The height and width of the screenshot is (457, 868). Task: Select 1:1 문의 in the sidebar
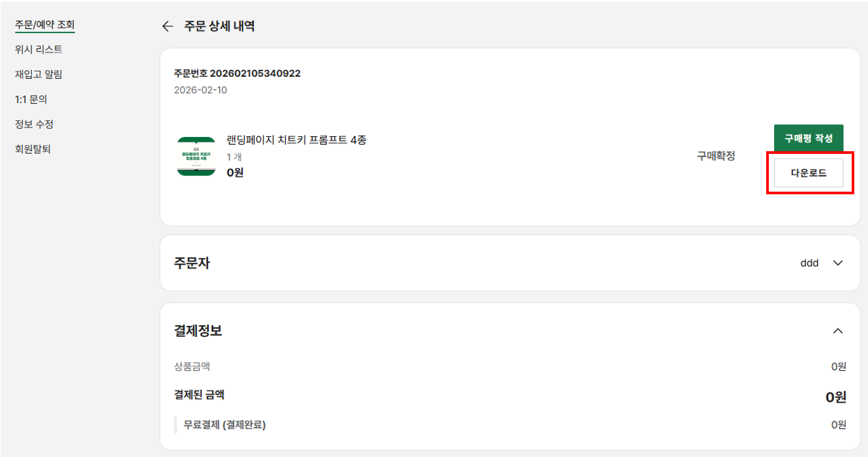coord(31,99)
